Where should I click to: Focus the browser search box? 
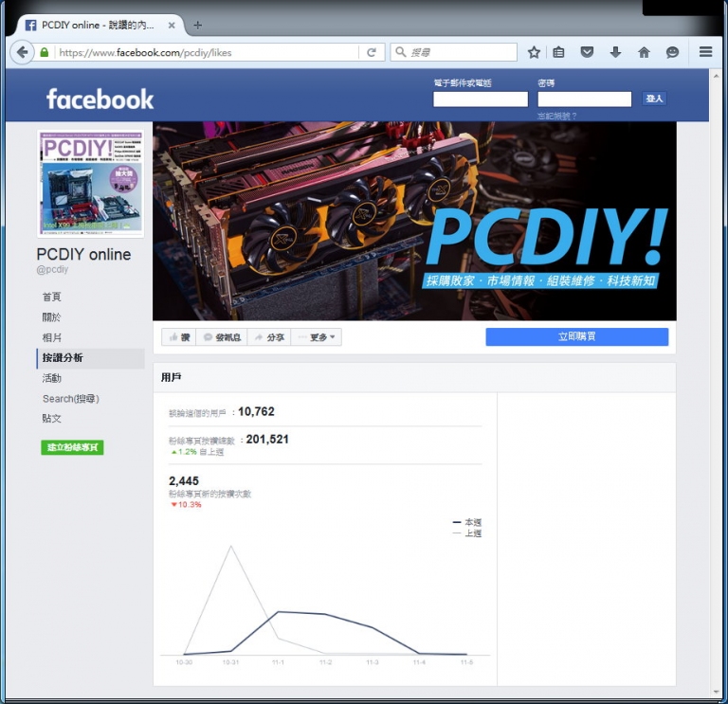coord(454,52)
